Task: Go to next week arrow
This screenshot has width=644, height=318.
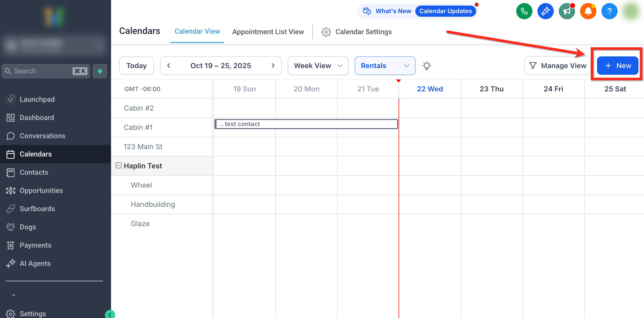Action: [x=273, y=66]
